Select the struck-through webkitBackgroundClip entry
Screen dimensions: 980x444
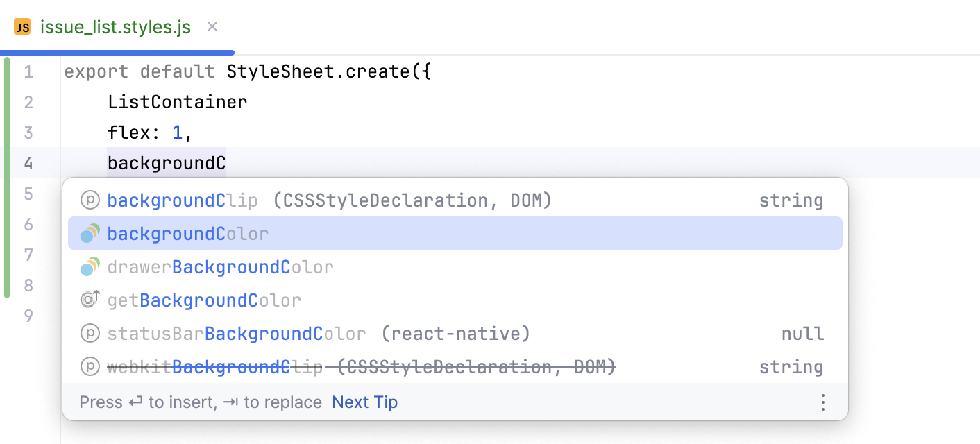coord(215,366)
